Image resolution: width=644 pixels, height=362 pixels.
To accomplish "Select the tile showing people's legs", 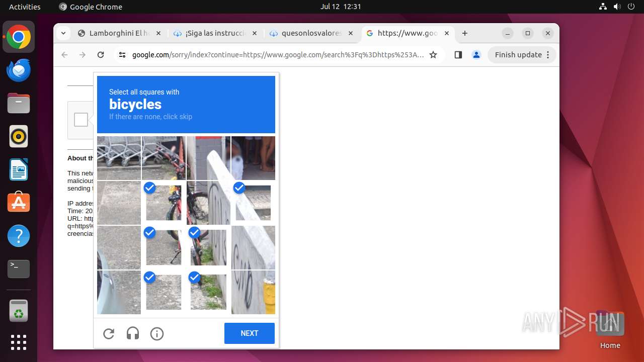I will click(x=253, y=158).
